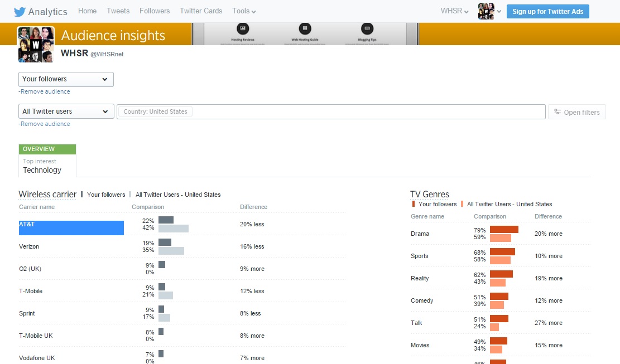This screenshot has height=364, width=620.
Task: Open the Tweets menu item
Action: 118,11
